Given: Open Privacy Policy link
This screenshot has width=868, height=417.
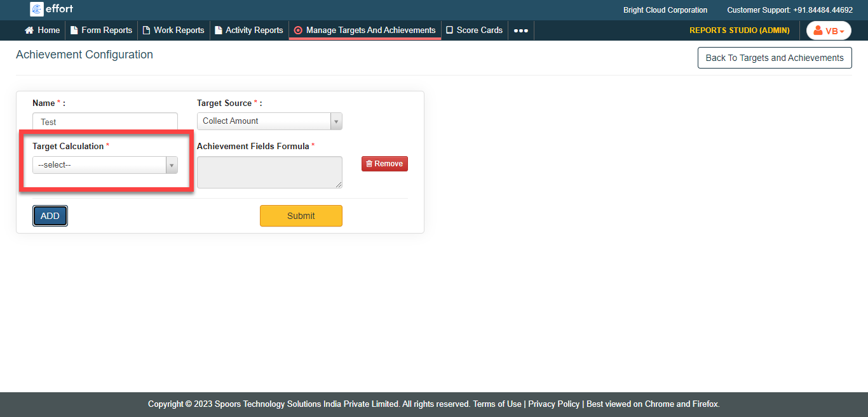Looking at the screenshot, I should pyautogui.click(x=553, y=404).
